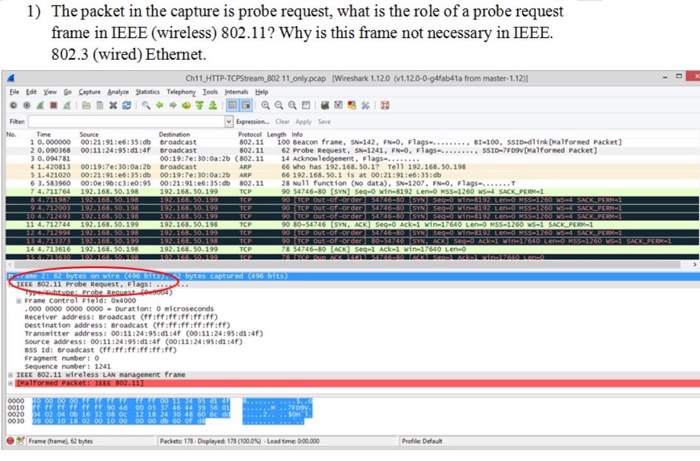Open a capture file icon

click(86, 105)
